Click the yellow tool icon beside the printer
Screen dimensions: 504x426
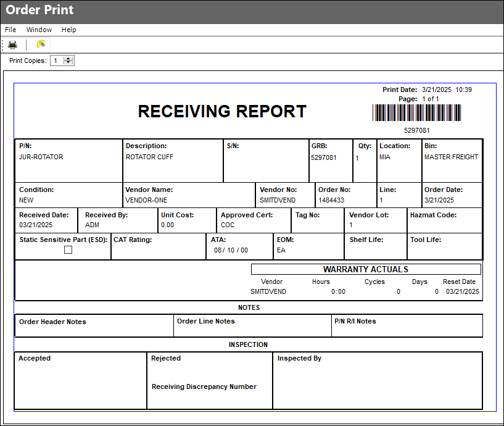(41, 44)
